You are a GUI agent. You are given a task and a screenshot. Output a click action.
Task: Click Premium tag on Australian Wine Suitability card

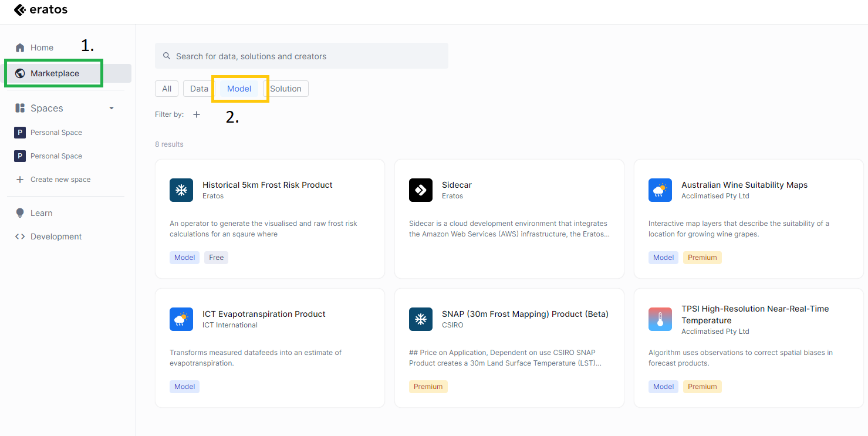702,258
